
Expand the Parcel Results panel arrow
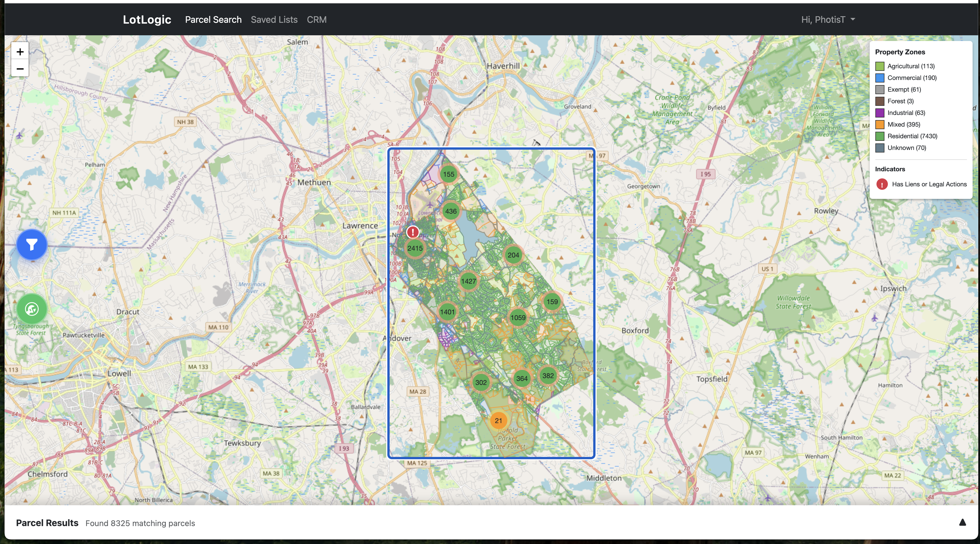pos(962,522)
